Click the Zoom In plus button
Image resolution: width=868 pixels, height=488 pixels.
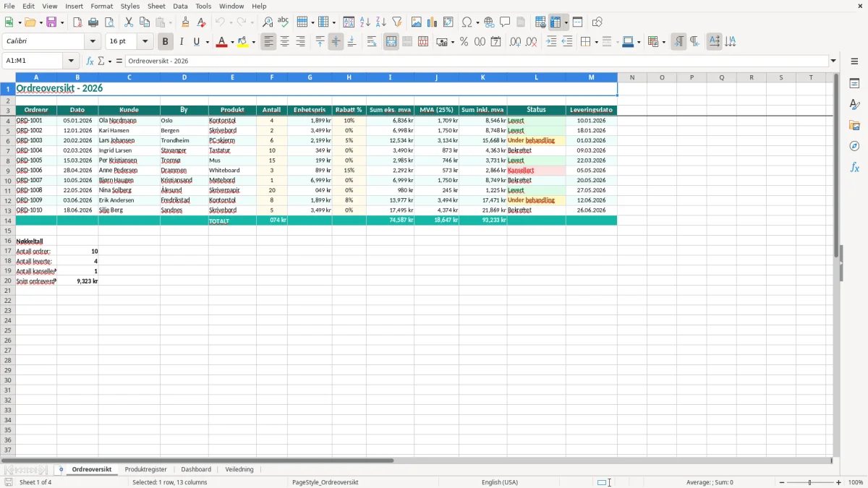(x=839, y=482)
